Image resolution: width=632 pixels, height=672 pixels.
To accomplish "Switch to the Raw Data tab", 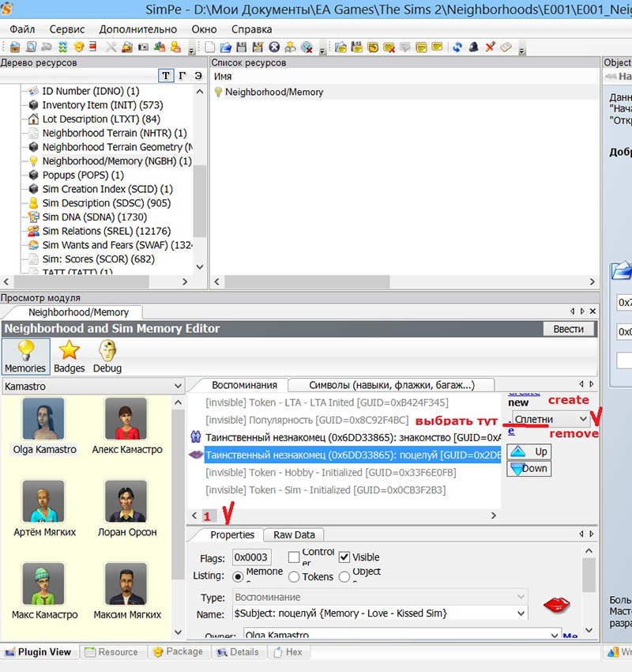I will 293,535.
